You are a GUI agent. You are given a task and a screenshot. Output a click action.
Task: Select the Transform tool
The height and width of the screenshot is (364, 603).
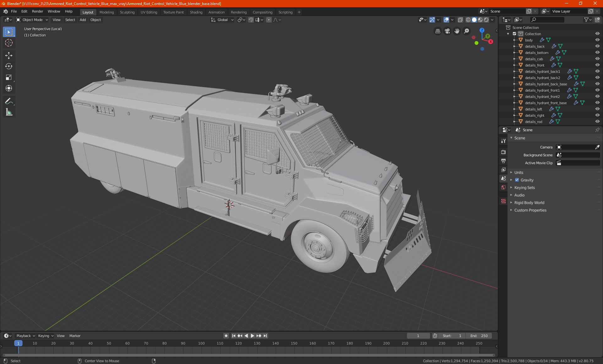pos(9,88)
